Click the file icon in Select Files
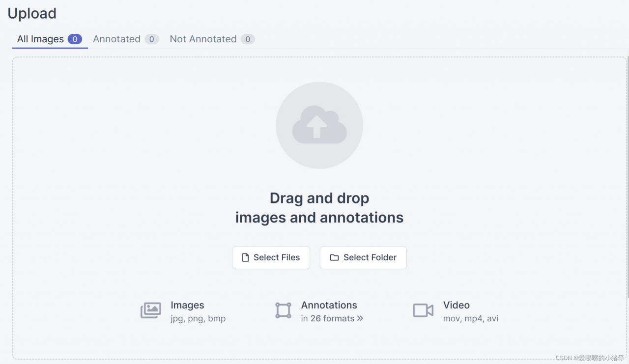The width and height of the screenshot is (629, 364). 245,257
